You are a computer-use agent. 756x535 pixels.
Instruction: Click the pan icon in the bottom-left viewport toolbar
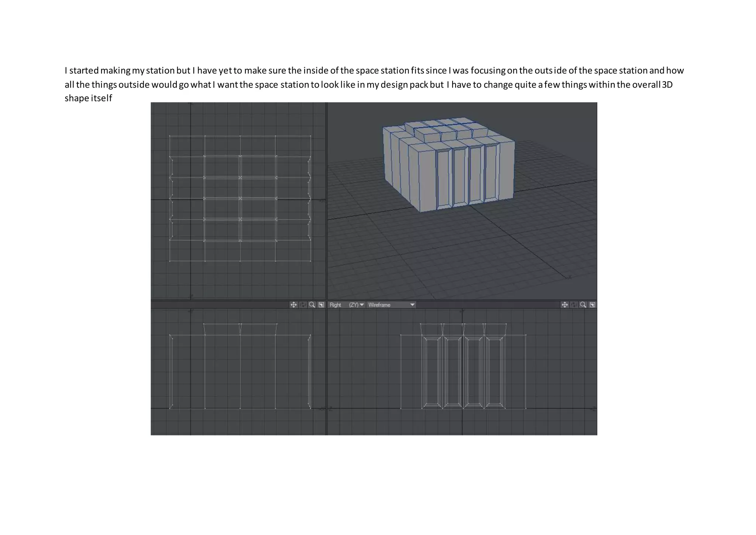click(293, 305)
